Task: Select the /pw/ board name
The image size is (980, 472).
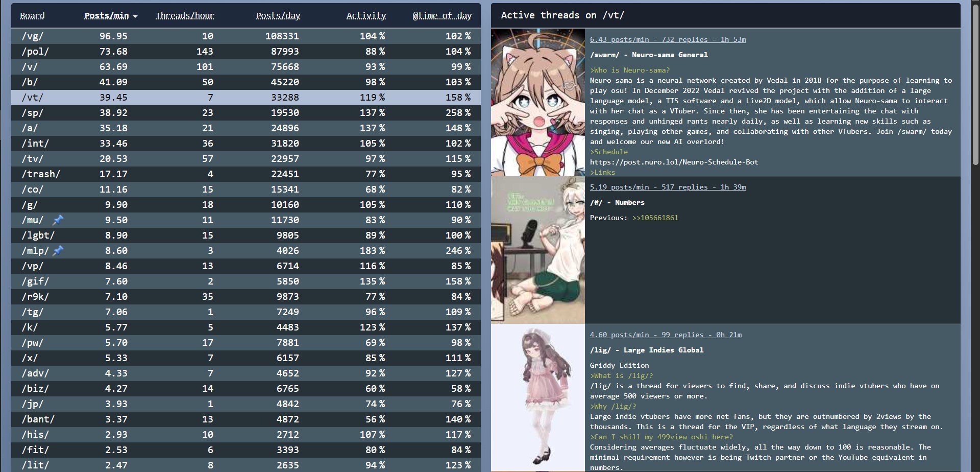Action: (x=33, y=343)
